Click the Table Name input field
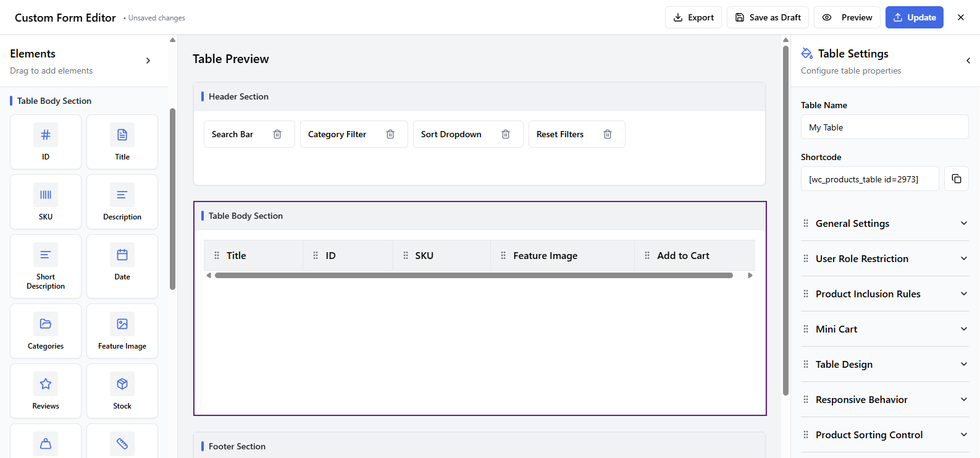The height and width of the screenshot is (458, 980). click(884, 127)
